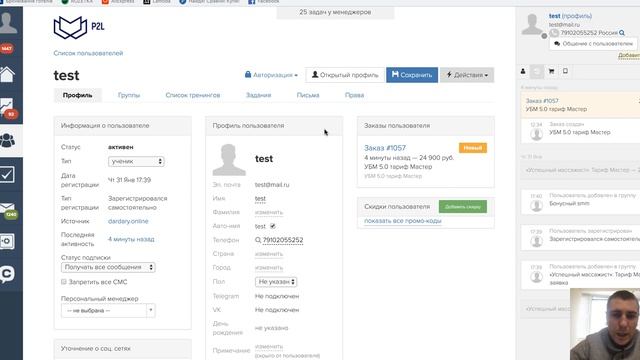Click the profile avatar placeholder image
This screenshot has width=640, height=360.
tap(229, 160)
